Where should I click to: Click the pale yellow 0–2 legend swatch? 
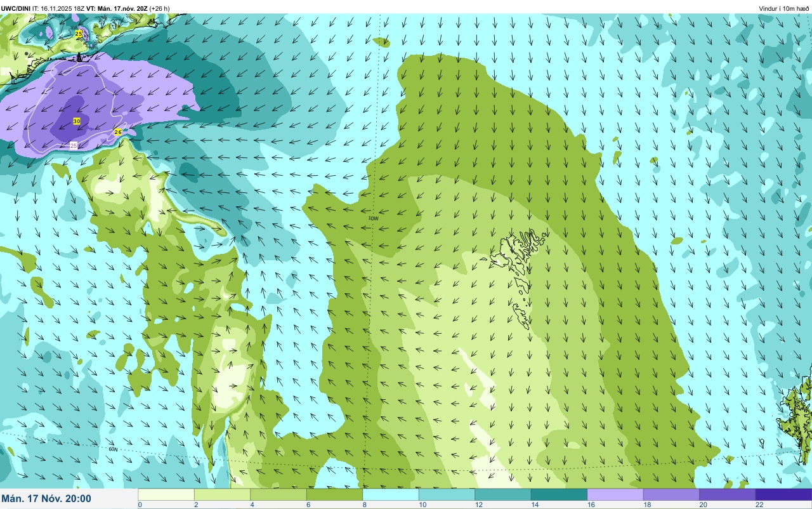coord(166,494)
